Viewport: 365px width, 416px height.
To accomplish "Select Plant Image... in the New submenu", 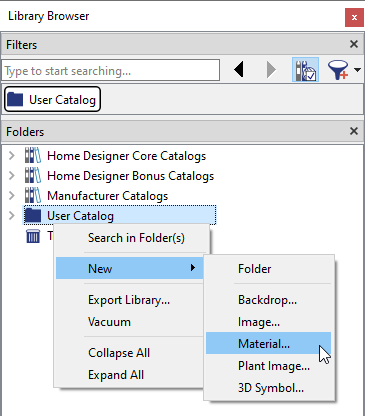I will (x=269, y=366).
